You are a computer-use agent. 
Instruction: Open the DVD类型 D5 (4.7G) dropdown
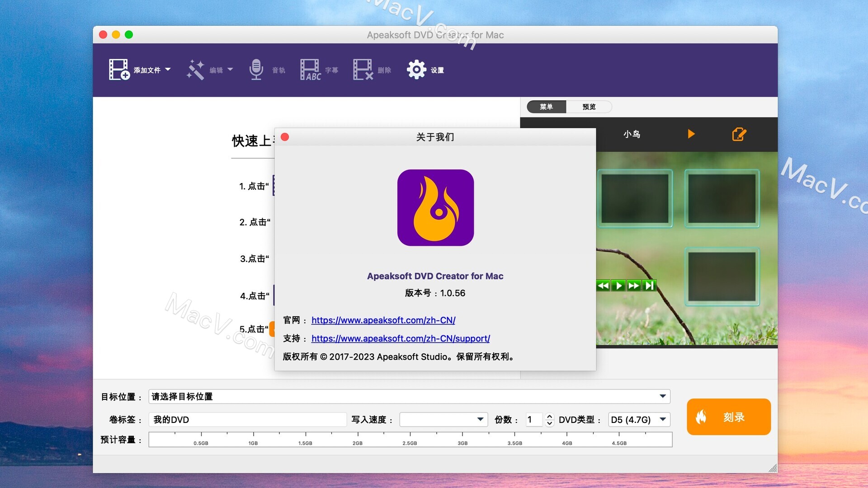tap(639, 419)
